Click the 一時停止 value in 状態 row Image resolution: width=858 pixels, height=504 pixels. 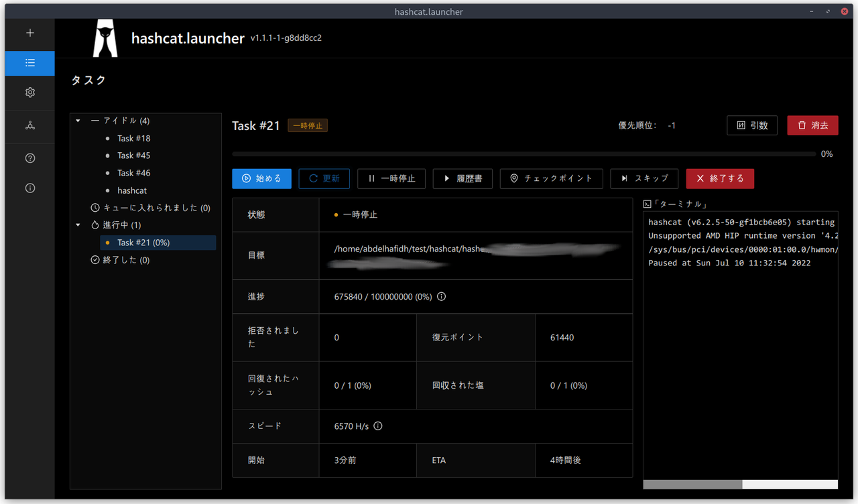tap(360, 214)
